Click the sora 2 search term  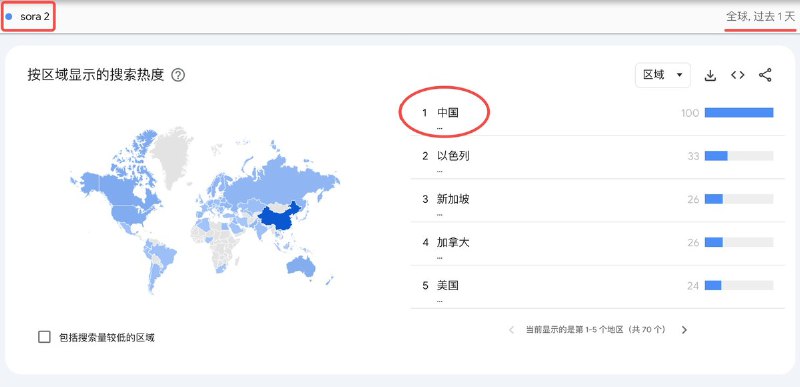[35, 16]
